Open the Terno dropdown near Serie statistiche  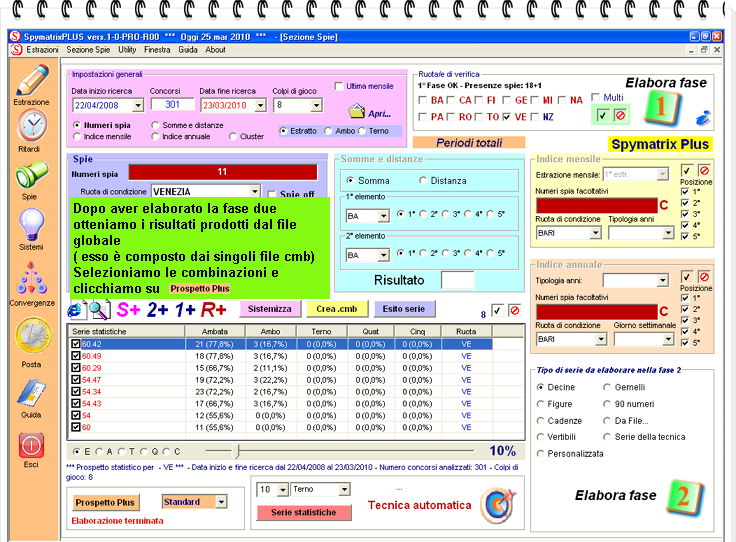[344, 489]
